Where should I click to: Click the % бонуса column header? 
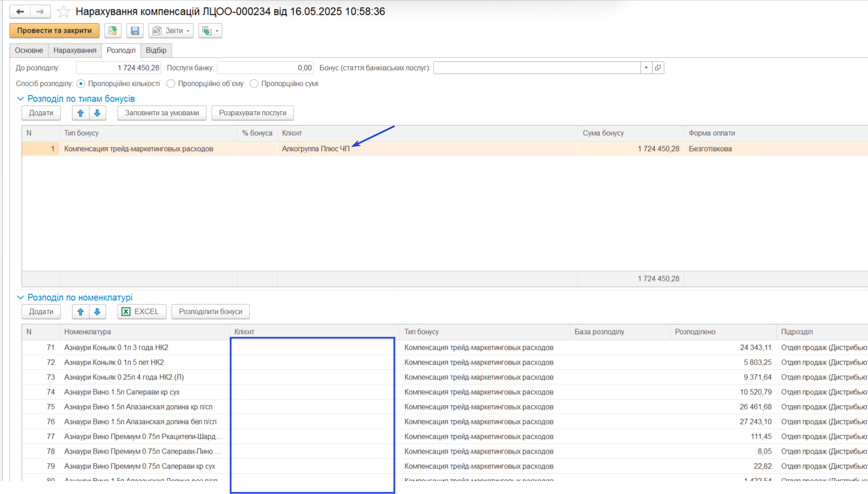[258, 133]
